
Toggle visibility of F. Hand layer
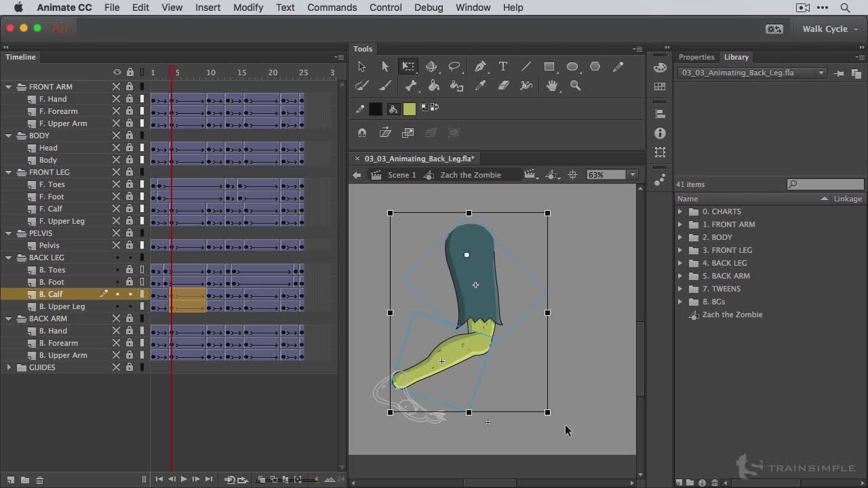(116, 99)
